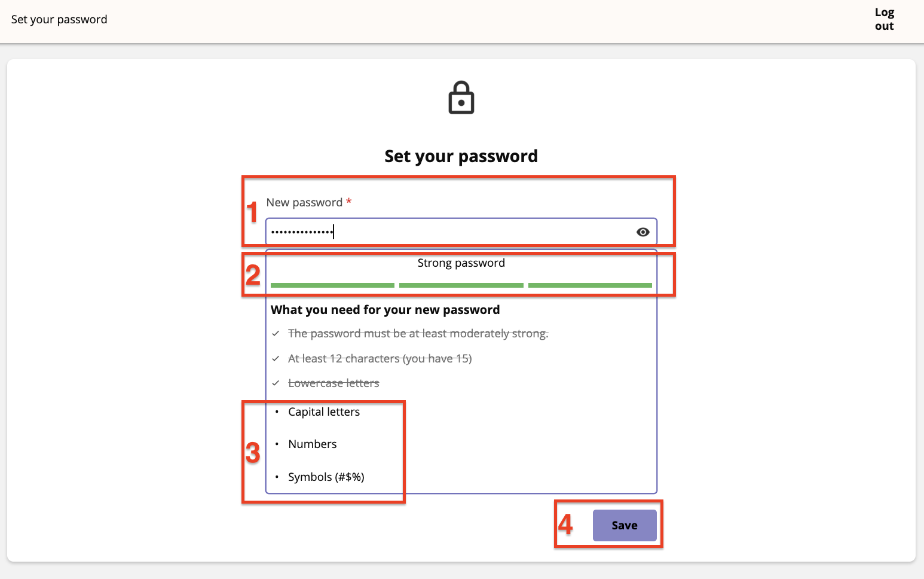Select the 'Numbers' requirement item

313,444
